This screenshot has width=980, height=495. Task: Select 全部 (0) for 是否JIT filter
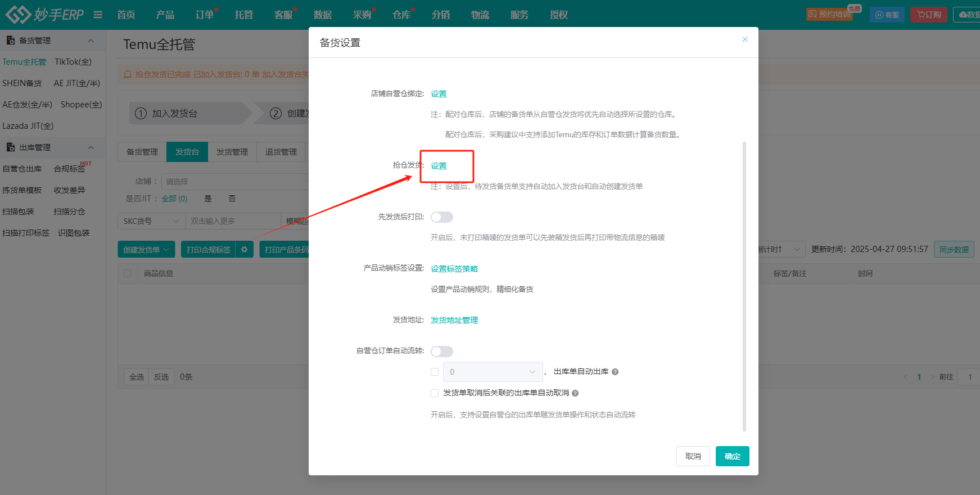174,199
